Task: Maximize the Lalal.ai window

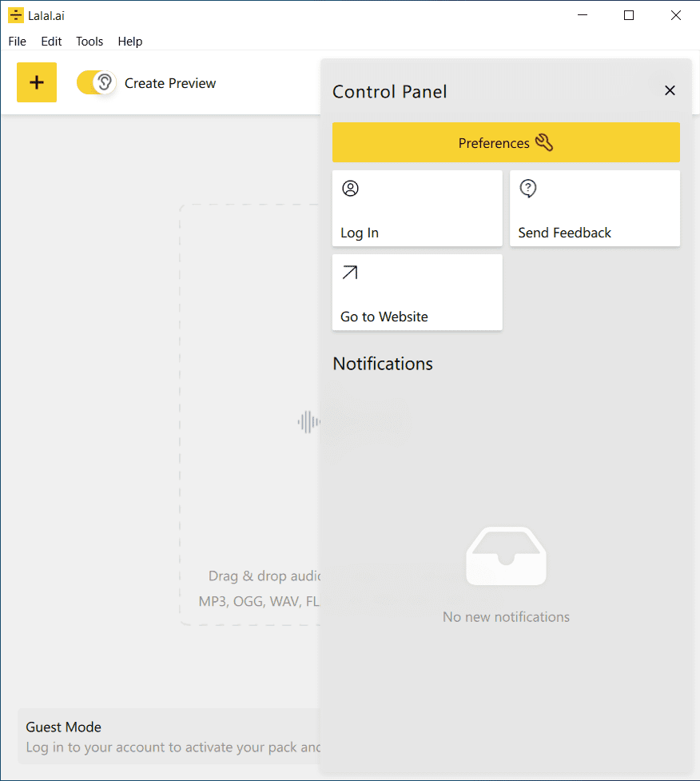Action: [x=629, y=15]
